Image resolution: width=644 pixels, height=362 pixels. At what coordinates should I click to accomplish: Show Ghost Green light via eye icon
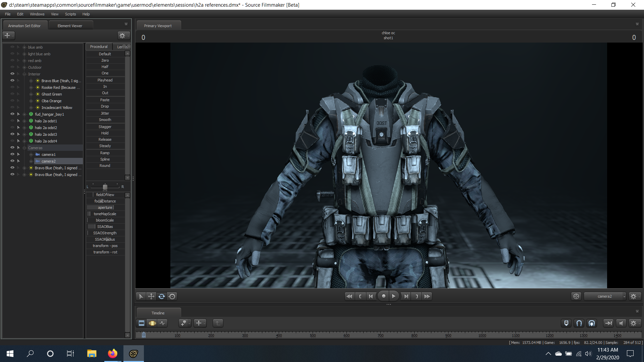tap(12, 94)
